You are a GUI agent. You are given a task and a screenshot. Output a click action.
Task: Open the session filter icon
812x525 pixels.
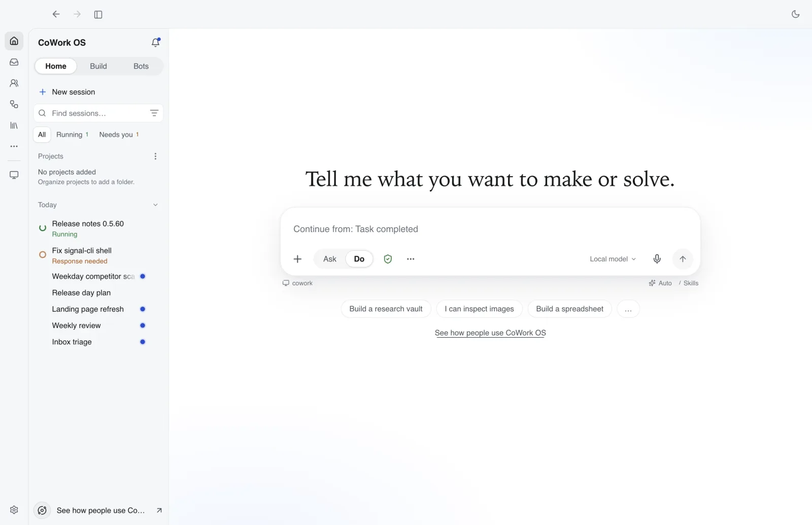[x=154, y=113]
